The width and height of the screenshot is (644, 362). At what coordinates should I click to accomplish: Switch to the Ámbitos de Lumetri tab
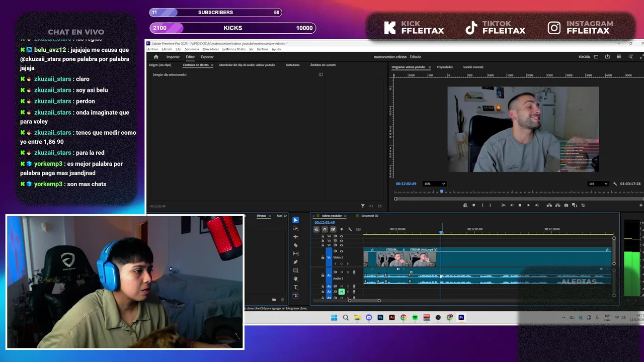(x=323, y=65)
